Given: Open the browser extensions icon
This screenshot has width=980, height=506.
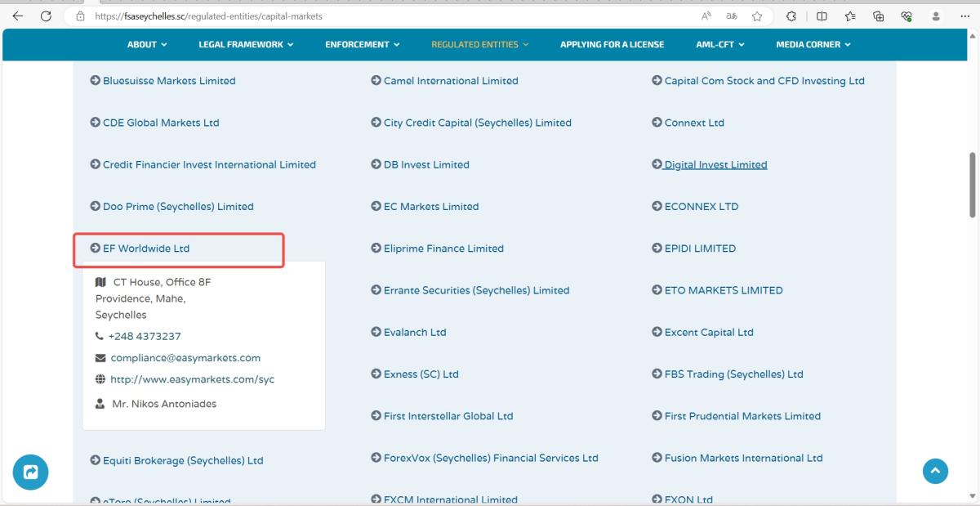Looking at the screenshot, I should pyautogui.click(x=791, y=16).
